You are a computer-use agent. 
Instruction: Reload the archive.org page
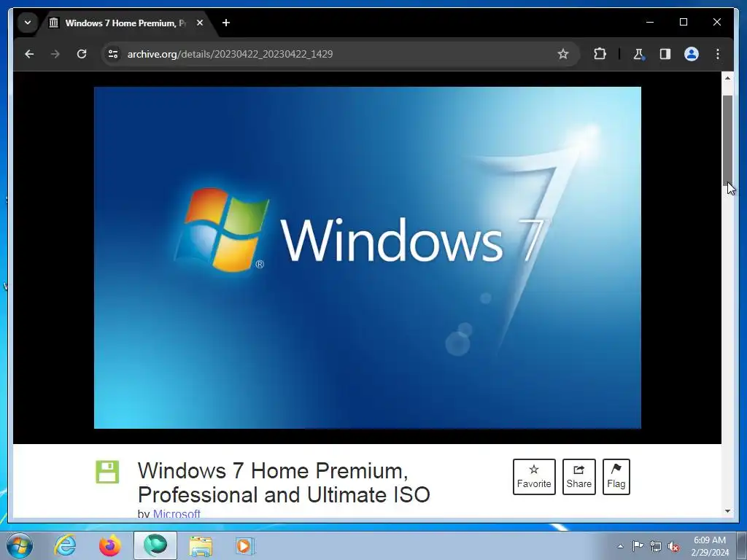tap(82, 54)
